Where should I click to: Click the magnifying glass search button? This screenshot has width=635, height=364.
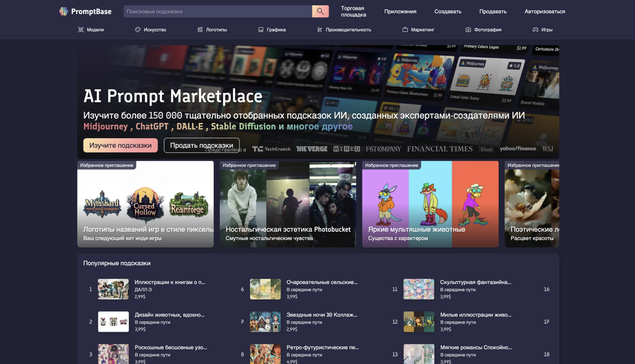tap(320, 11)
